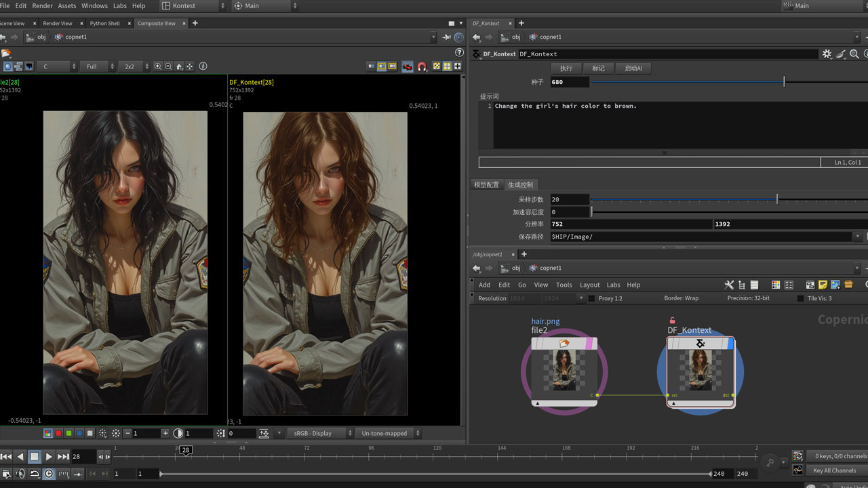Image resolution: width=868 pixels, height=488 pixels.
Task: Toggle the Proxy 1:2 checkbox
Action: (x=591, y=298)
